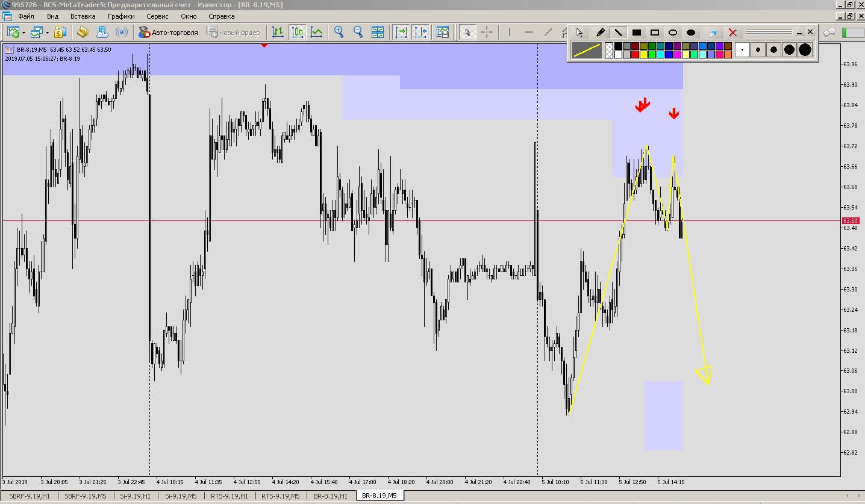The image size is (865, 504).
Task: Select the vertical line drawing tool
Action: tap(510, 32)
